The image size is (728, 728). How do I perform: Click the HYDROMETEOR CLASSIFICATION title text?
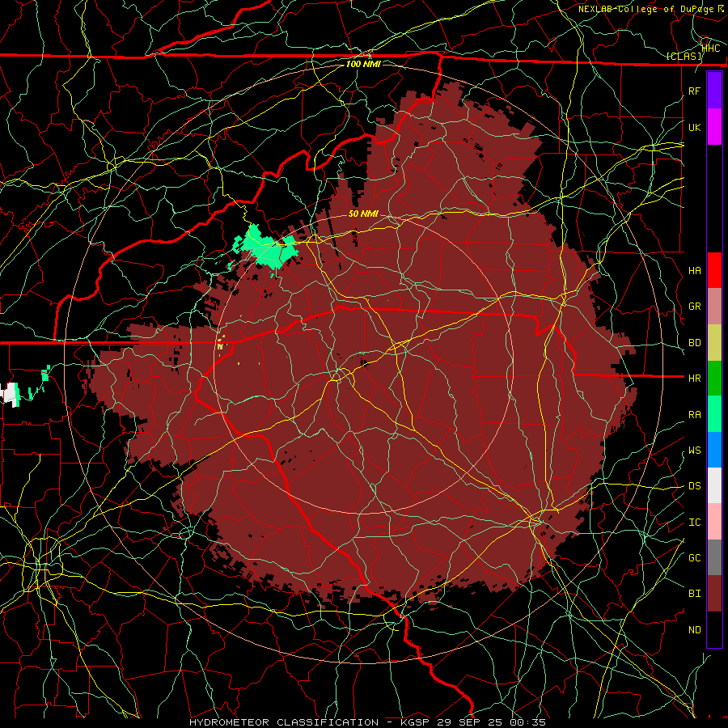[284, 722]
